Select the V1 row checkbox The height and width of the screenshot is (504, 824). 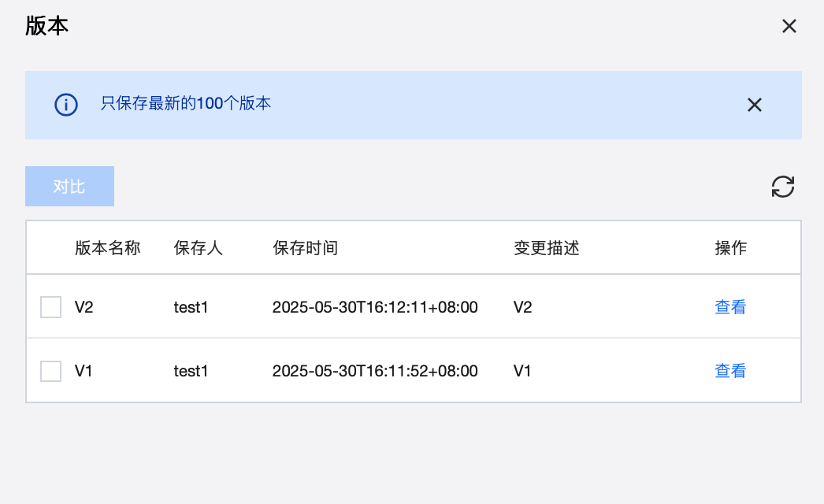click(x=51, y=371)
